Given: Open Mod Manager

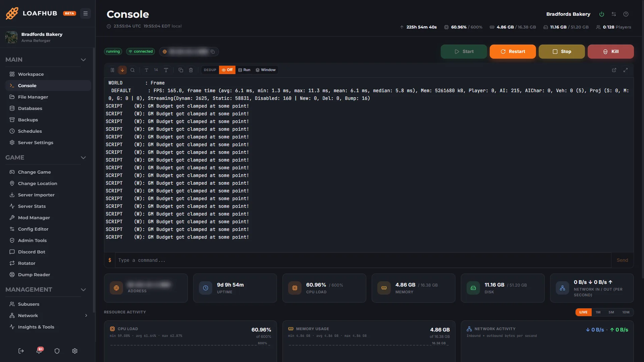Looking at the screenshot, I should pyautogui.click(x=48, y=218).
